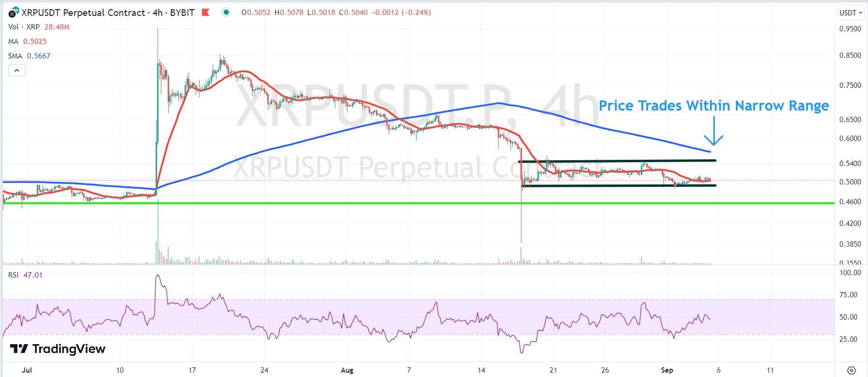The height and width of the screenshot is (377, 868).
Task: Click the red flag icon beside BYBIT
Action: click(x=206, y=13)
